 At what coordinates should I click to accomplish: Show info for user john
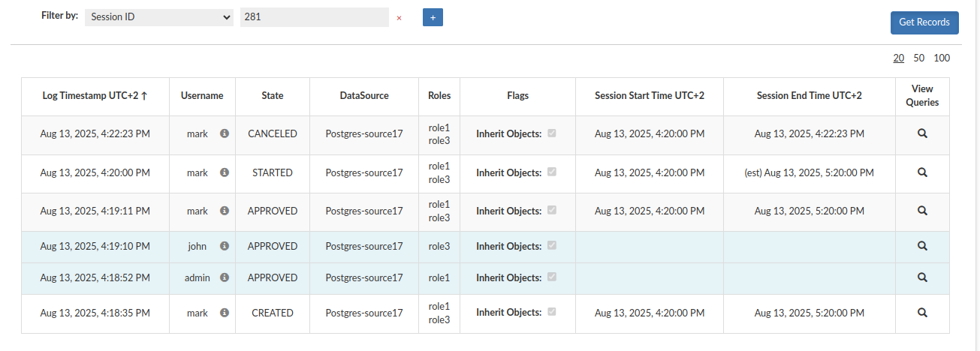[224, 246]
